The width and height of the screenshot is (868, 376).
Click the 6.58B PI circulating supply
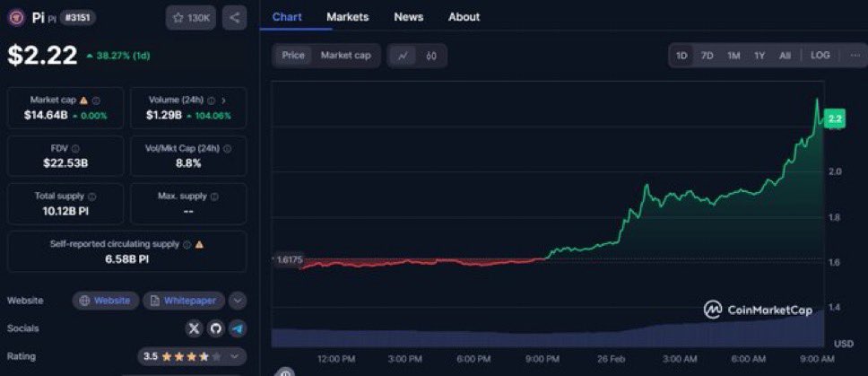pos(126,258)
